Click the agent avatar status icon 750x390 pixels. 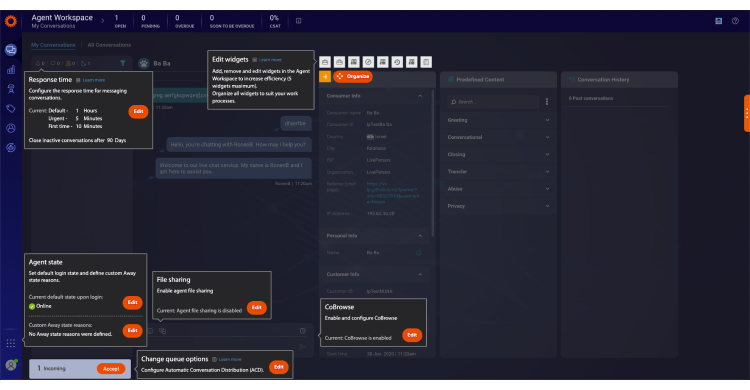11,365
